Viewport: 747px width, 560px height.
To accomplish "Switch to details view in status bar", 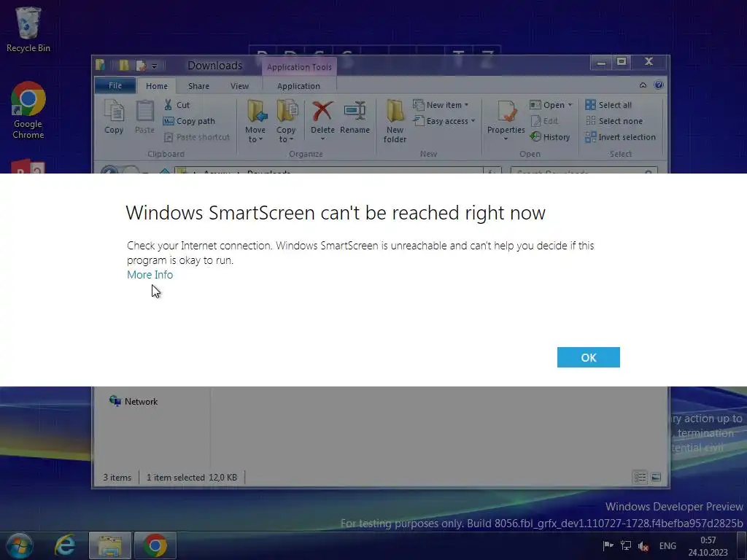I will coord(640,477).
